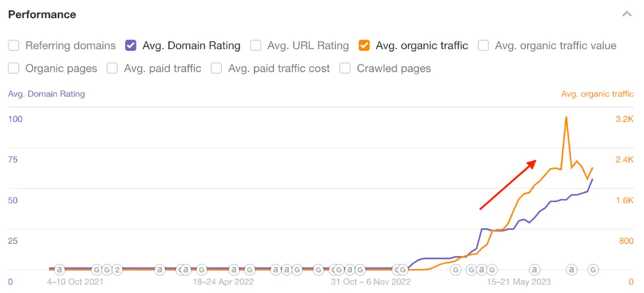Enable Avg. organic traffic value checkbox
Screen dimensions: 644x293
point(483,46)
